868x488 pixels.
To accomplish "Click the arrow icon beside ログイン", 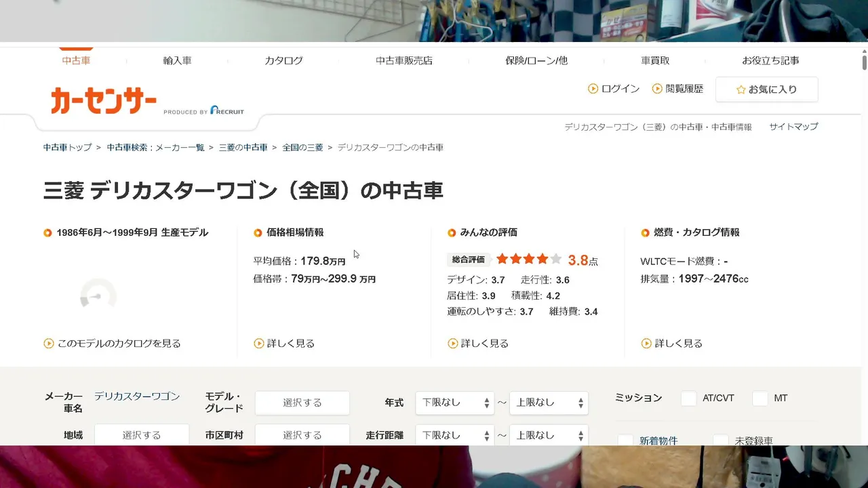I will coord(593,89).
